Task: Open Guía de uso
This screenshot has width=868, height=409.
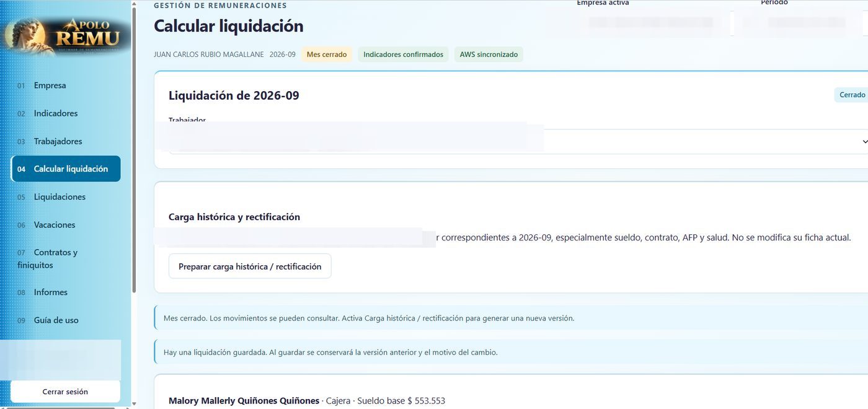Action: click(x=56, y=320)
